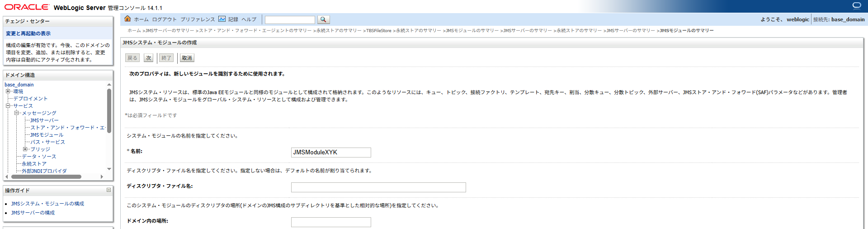This screenshot has height=229, width=868.
Task: Click the disabled 終了 button
Action: [x=166, y=58]
